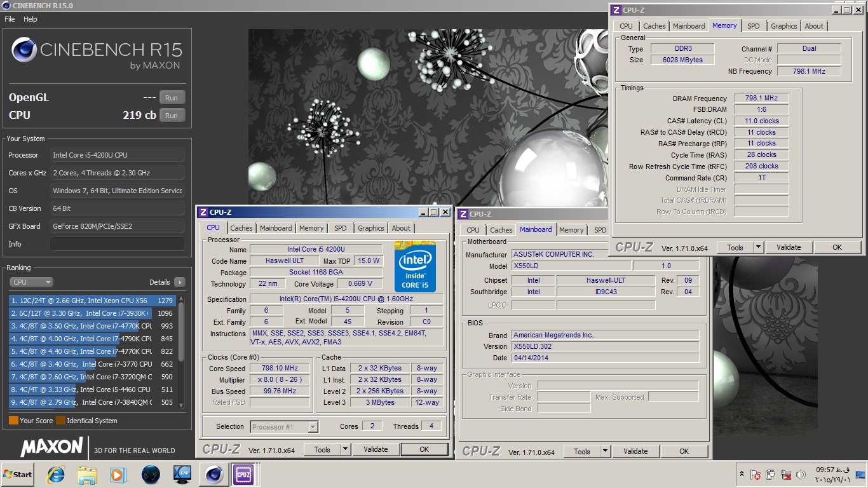Open Windows Media Player taskbar icon
868x488 pixels.
coord(118,475)
